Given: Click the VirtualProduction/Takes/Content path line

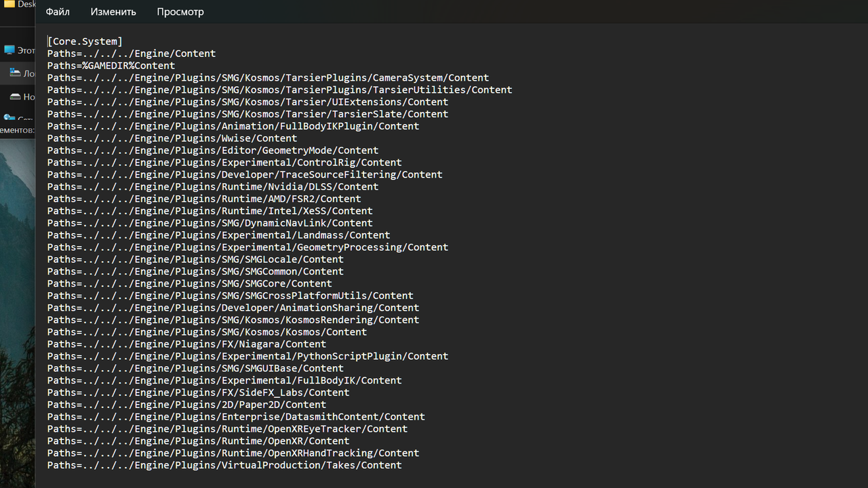Looking at the screenshot, I should tap(224, 465).
